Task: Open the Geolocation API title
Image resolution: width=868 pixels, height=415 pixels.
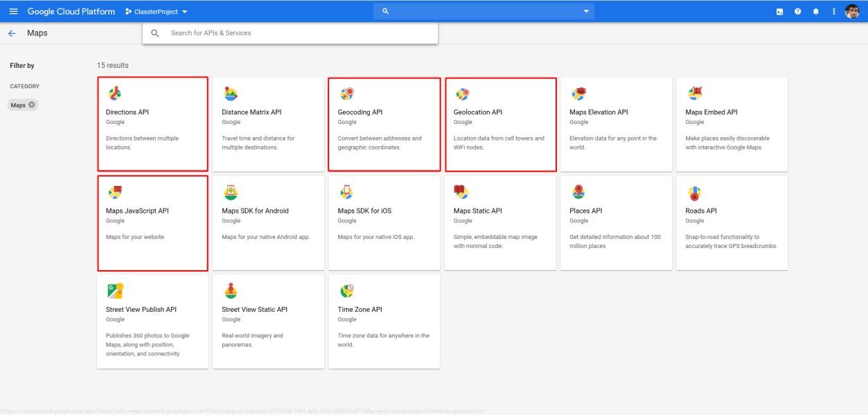Action: [x=477, y=112]
